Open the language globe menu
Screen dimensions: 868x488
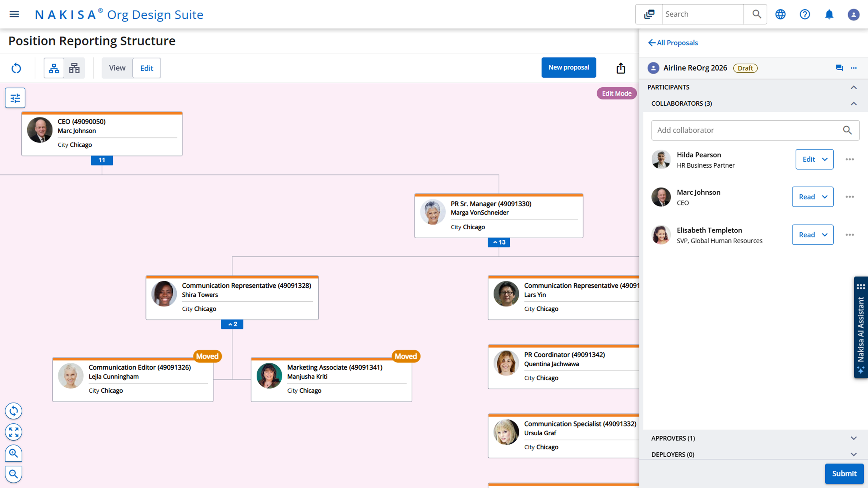click(x=780, y=14)
